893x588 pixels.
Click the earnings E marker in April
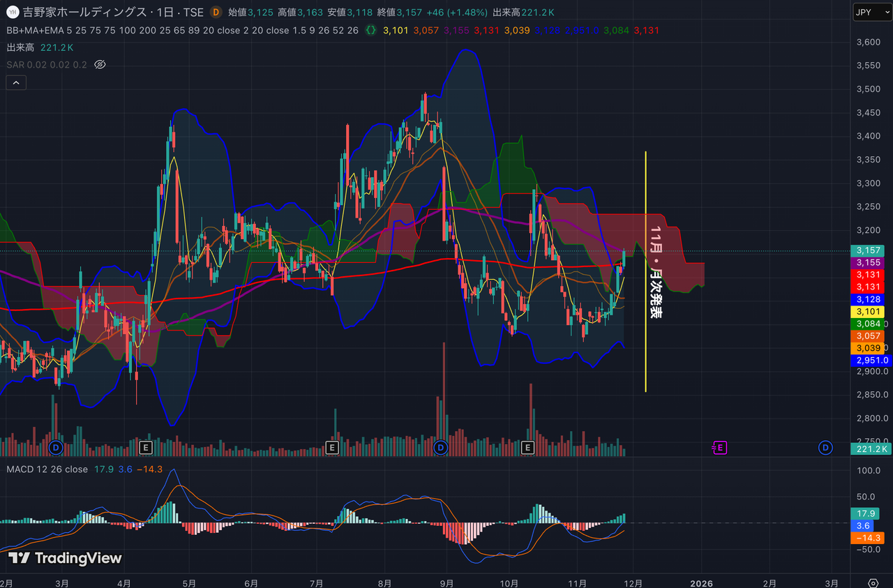[x=146, y=447]
